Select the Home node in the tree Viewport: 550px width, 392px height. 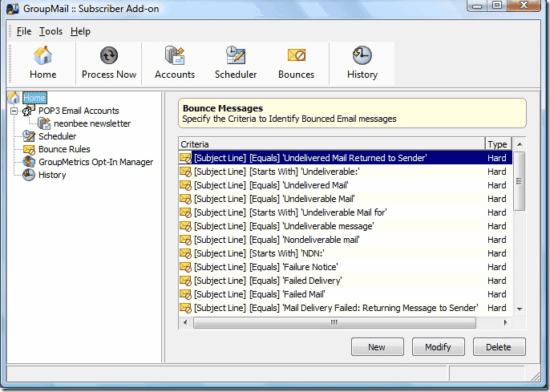[x=34, y=98]
